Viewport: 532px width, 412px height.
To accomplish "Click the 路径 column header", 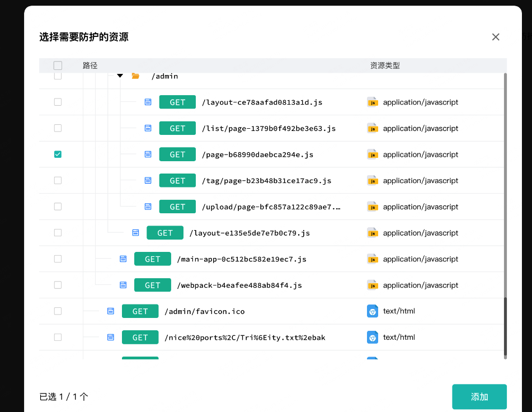I will click(90, 65).
